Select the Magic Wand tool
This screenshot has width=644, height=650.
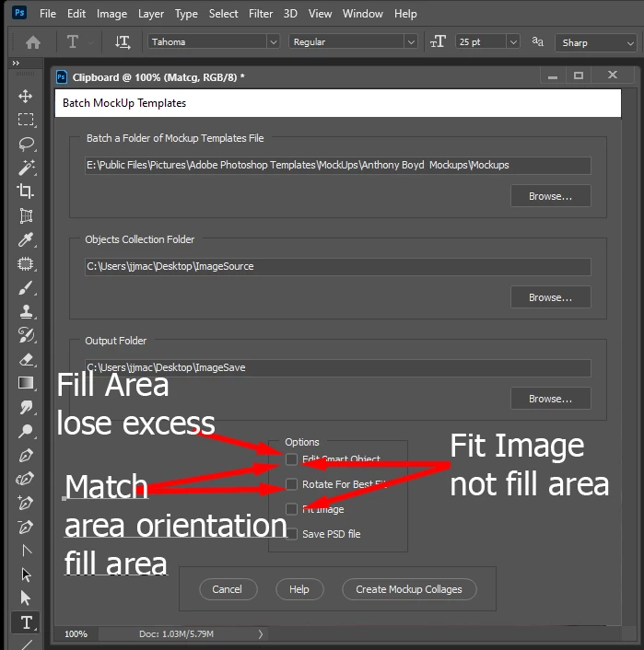[x=26, y=168]
